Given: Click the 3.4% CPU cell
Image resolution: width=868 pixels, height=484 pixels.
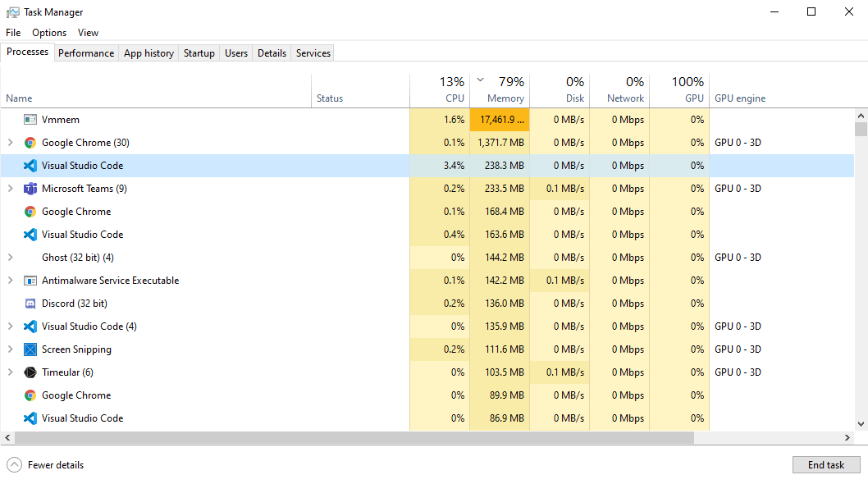Looking at the screenshot, I should pos(440,166).
